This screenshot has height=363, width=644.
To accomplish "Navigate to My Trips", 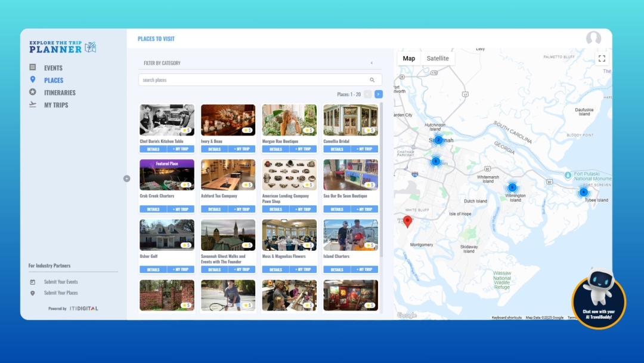I will [56, 105].
